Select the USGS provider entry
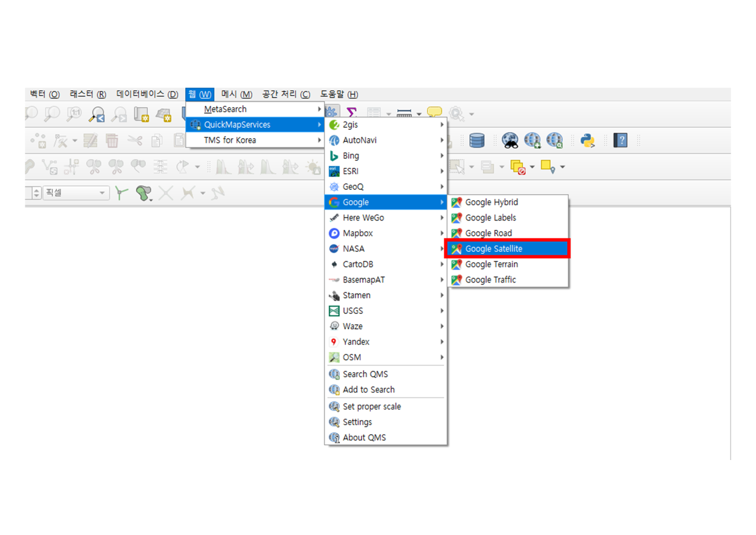 (386, 311)
